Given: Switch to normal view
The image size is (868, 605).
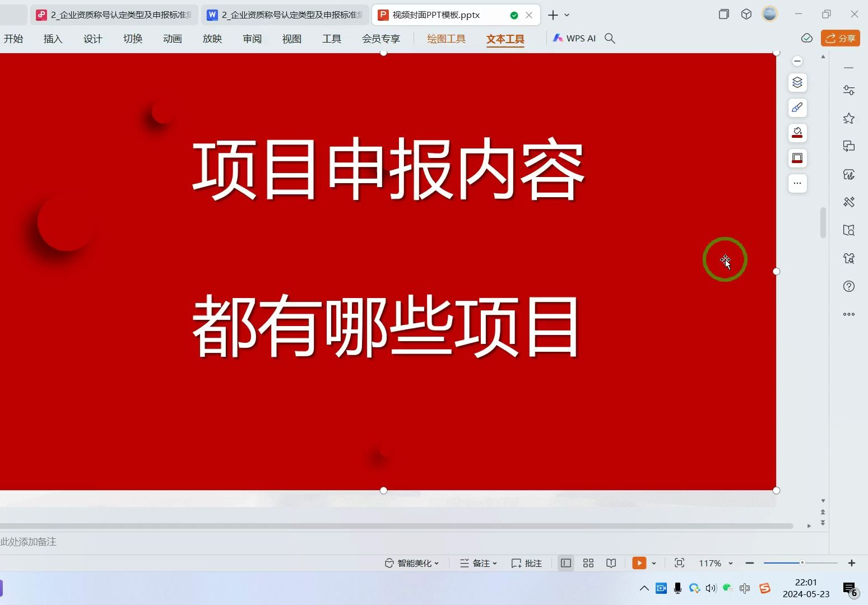Looking at the screenshot, I should (x=566, y=563).
